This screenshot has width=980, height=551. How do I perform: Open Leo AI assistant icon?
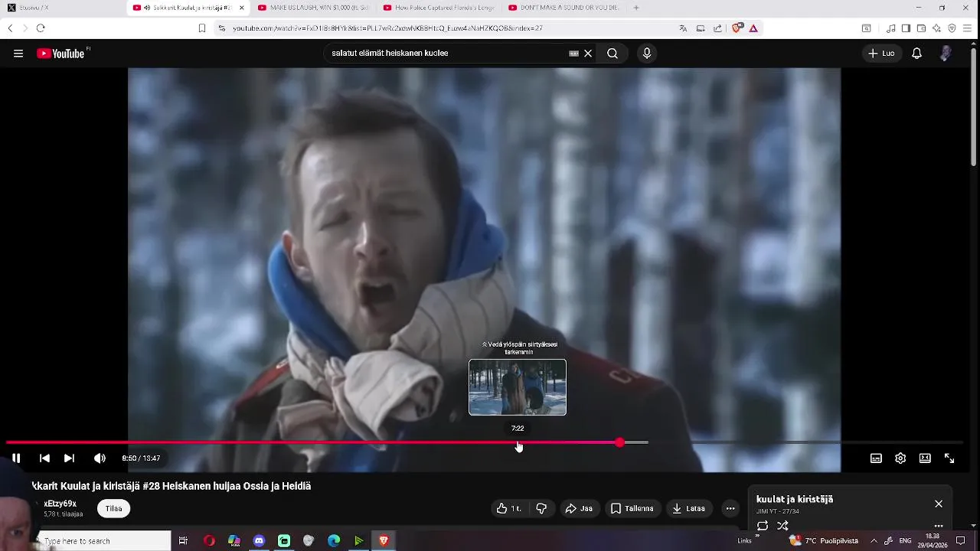click(x=936, y=28)
